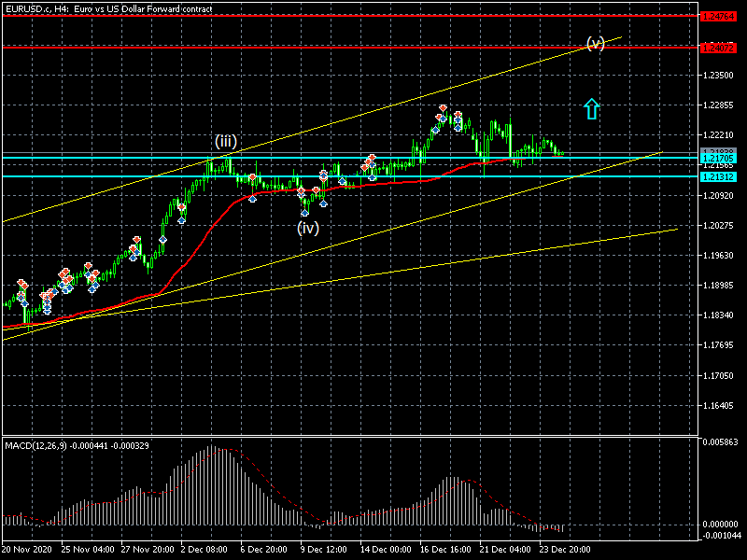Viewport: 747px width, 560px height.
Task: Click the 21 Dec 04:00 date label
Action: pyautogui.click(x=505, y=549)
